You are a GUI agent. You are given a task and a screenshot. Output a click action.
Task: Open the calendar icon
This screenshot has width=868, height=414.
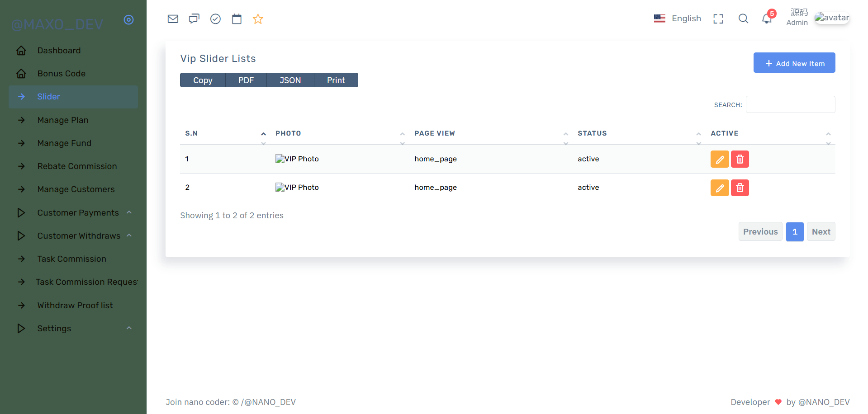click(237, 19)
